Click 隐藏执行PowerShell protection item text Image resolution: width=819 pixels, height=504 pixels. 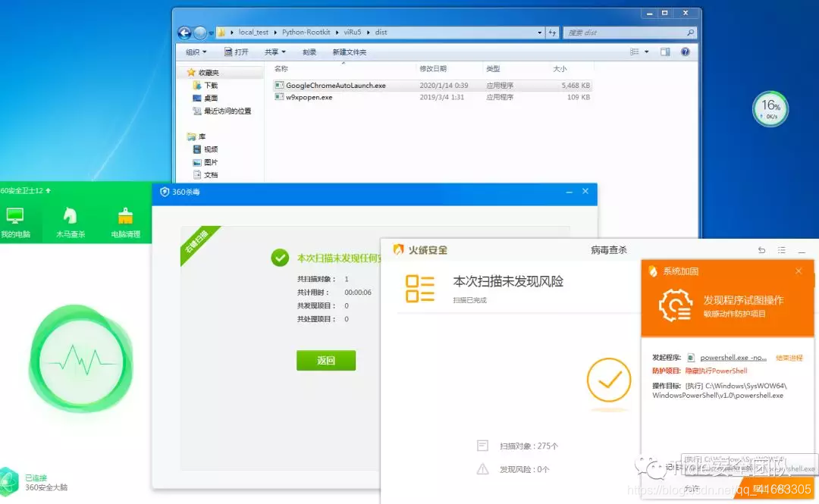(716, 371)
